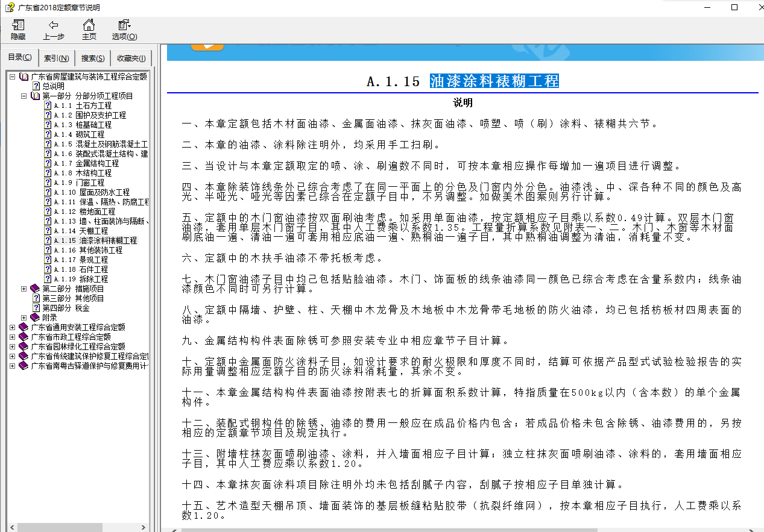Click the closed book icon for 第二部分 措施项目

pos(35,289)
